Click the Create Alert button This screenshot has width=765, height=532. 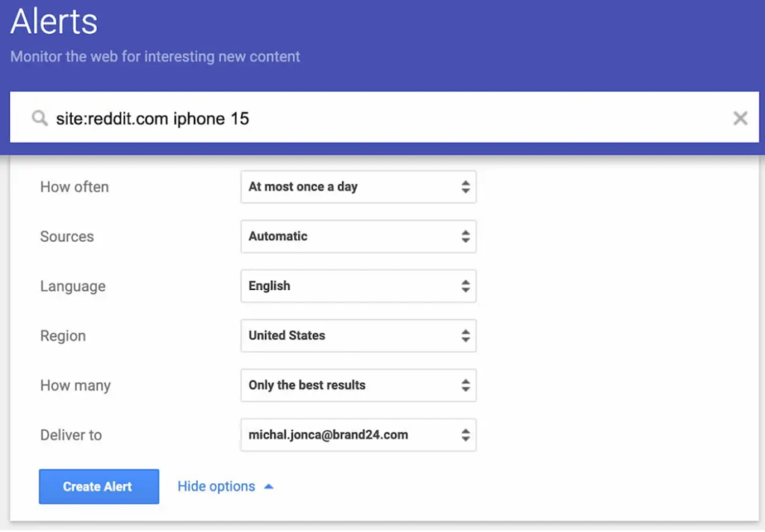point(99,486)
